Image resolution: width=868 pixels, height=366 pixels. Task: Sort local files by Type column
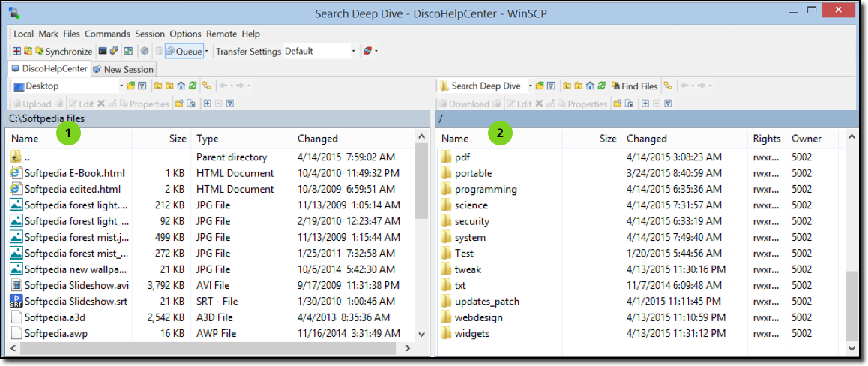coord(241,139)
